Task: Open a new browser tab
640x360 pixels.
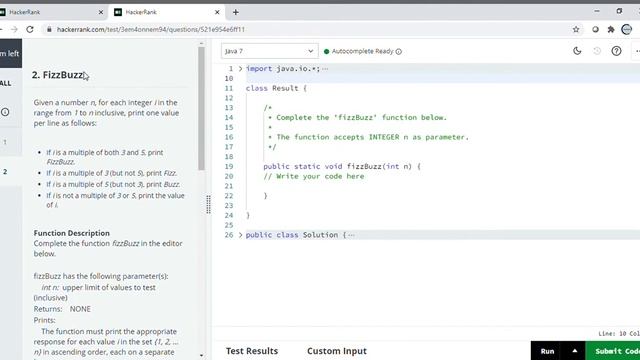Action: (x=236, y=12)
